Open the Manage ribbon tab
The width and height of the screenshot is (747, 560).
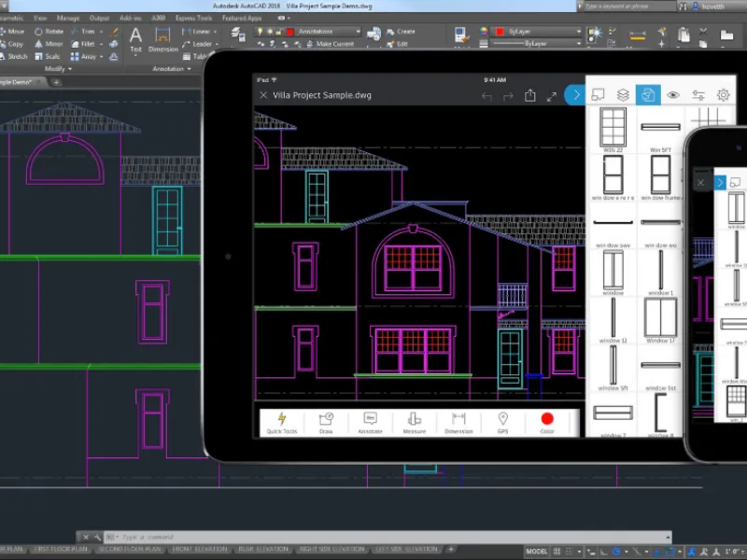coord(68,18)
